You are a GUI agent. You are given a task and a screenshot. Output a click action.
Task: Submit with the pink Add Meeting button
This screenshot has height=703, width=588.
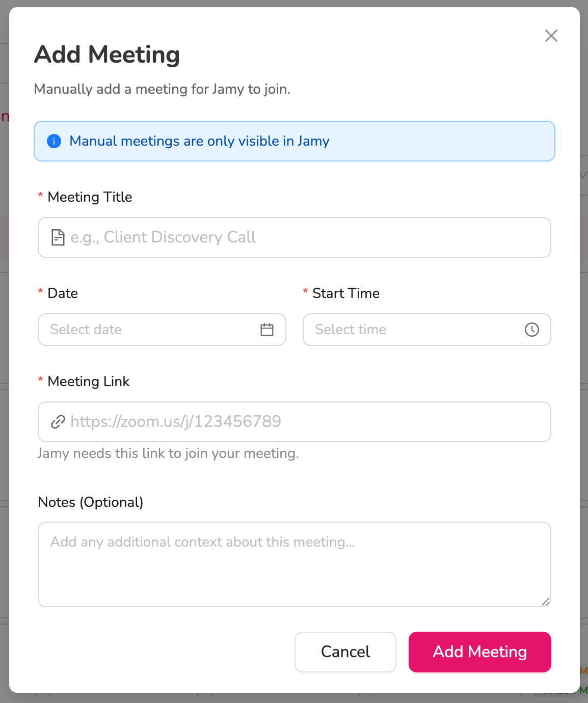[480, 652]
